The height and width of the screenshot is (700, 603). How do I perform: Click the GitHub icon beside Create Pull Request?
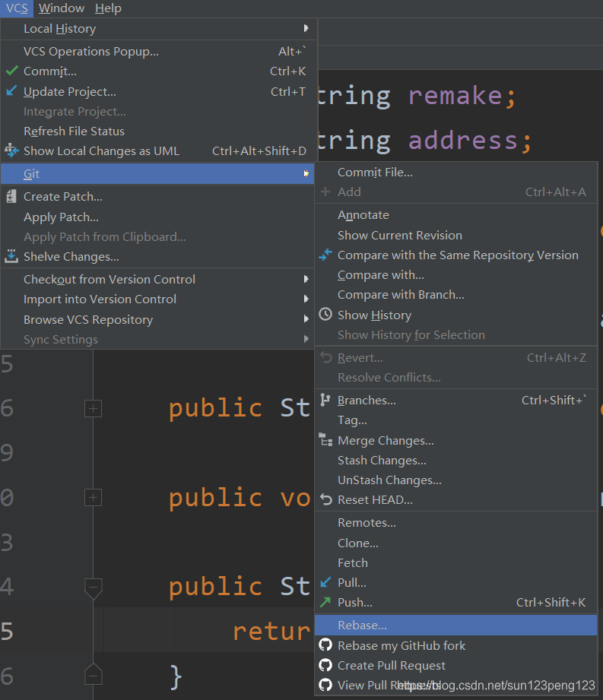tap(325, 665)
